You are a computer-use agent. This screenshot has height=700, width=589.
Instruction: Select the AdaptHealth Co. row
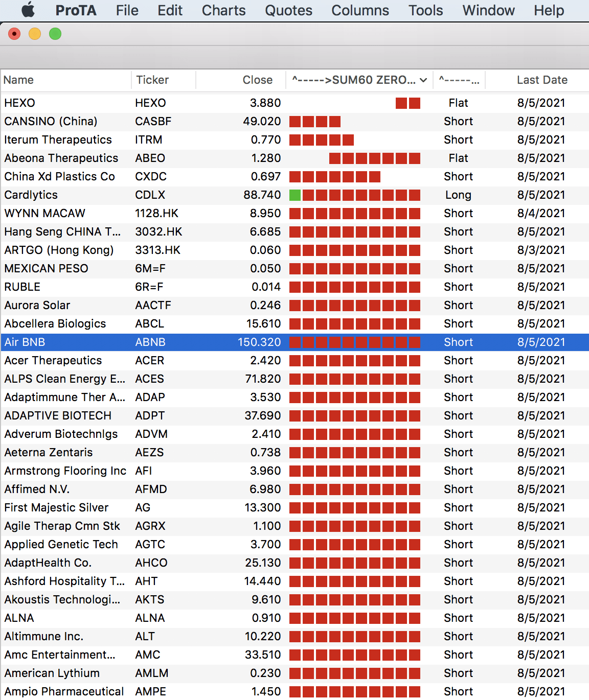tap(294, 563)
